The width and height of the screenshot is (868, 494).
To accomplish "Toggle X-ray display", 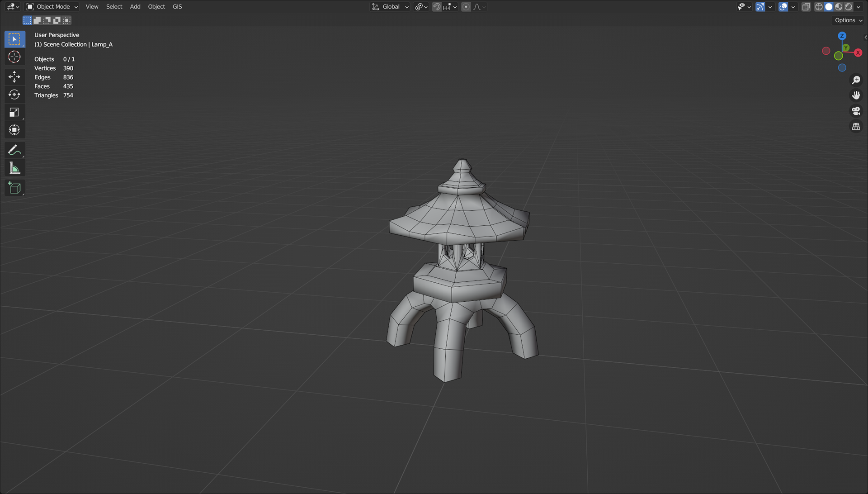I will click(806, 7).
